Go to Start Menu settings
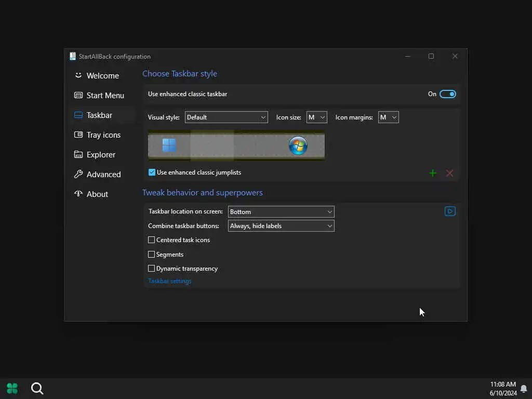 point(99,96)
